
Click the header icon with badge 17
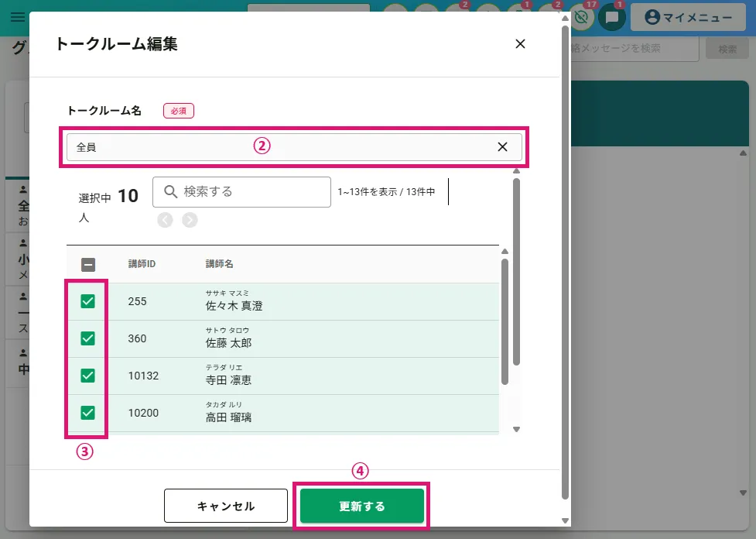582,17
